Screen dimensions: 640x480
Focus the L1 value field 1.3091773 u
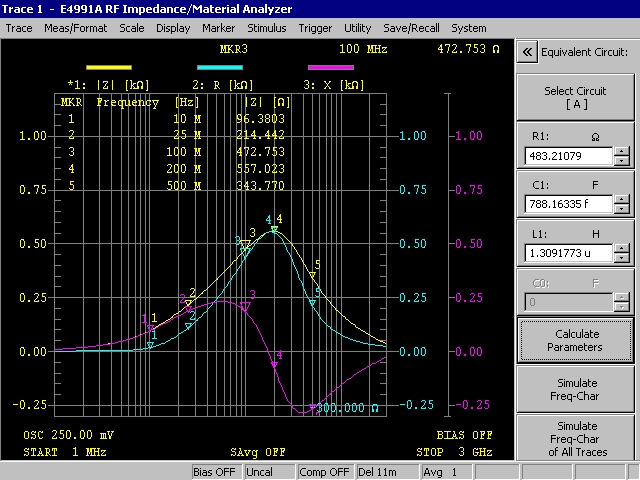569,253
